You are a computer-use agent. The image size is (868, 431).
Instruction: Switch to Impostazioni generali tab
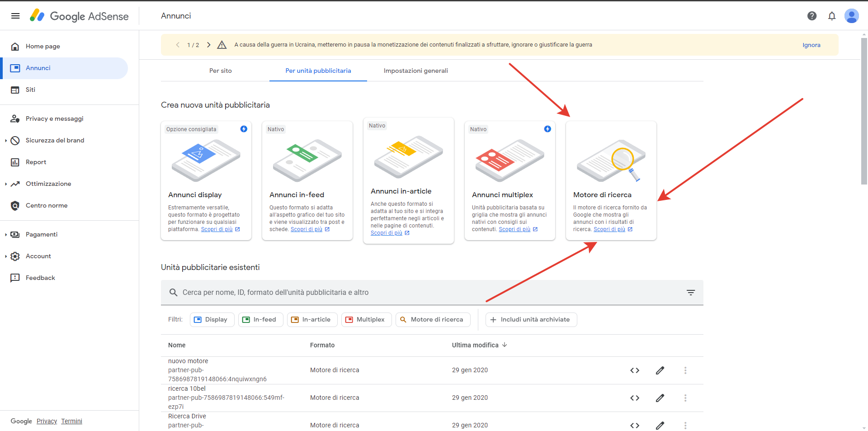click(416, 71)
